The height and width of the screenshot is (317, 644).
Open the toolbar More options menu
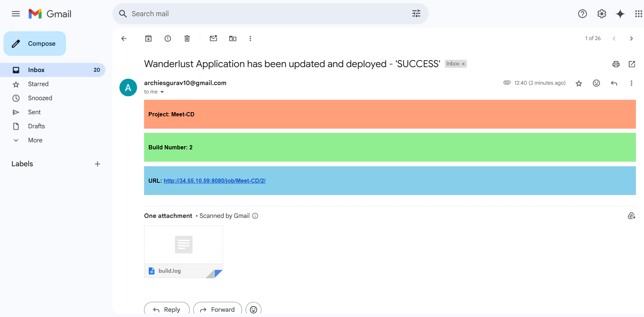coord(250,38)
